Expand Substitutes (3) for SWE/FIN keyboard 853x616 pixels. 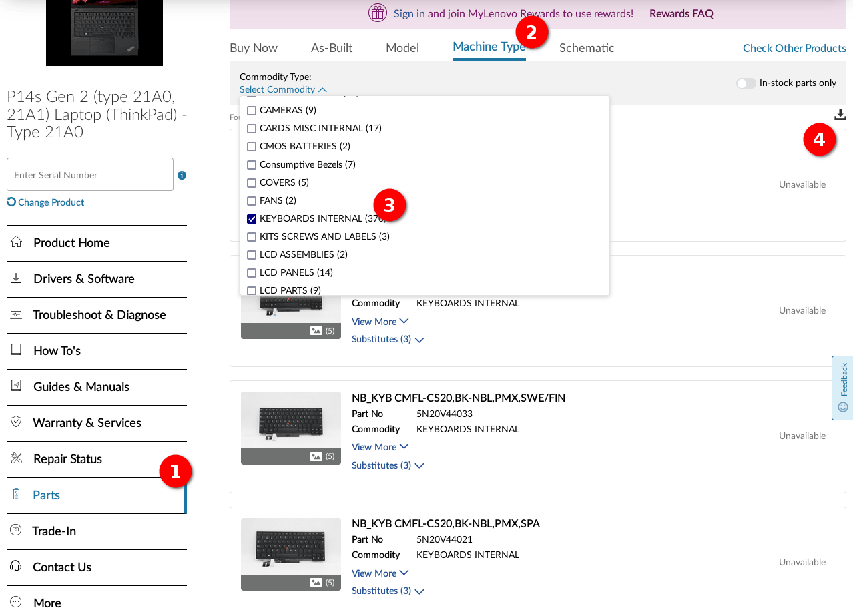point(388,465)
